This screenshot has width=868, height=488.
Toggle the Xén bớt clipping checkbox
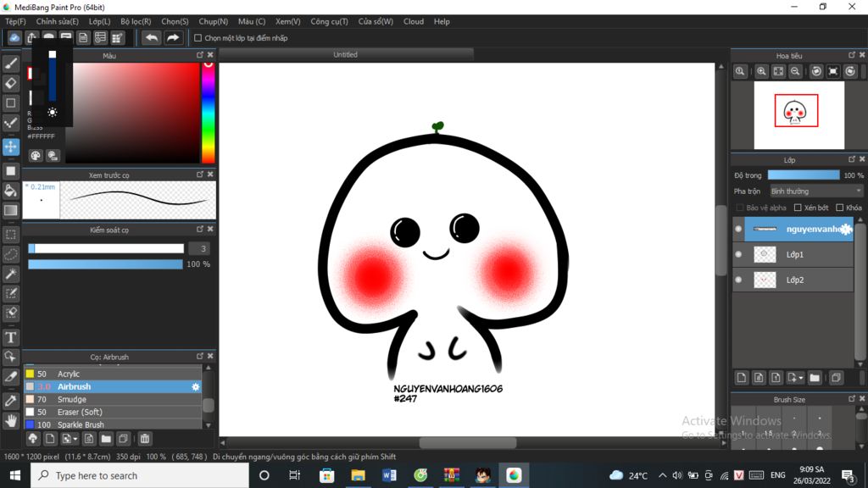(798, 208)
